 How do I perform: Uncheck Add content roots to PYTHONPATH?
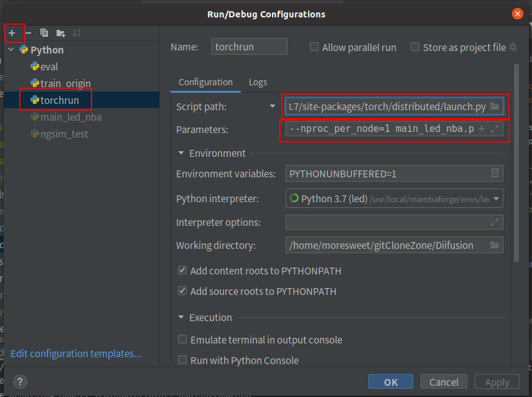pyautogui.click(x=182, y=271)
